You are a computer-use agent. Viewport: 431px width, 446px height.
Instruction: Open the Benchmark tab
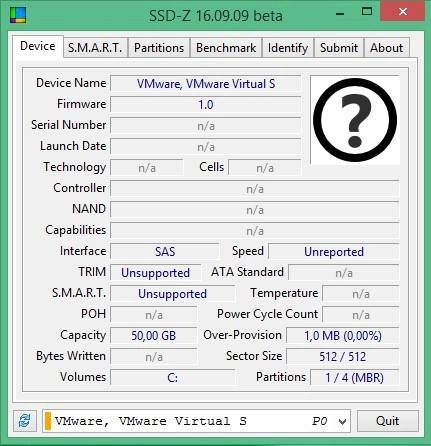click(226, 48)
